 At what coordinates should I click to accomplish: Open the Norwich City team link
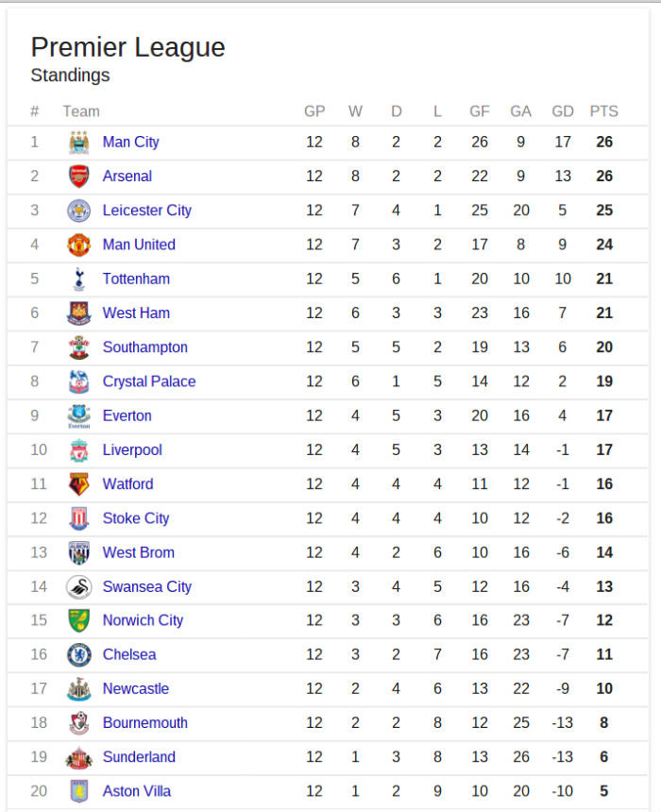143,620
